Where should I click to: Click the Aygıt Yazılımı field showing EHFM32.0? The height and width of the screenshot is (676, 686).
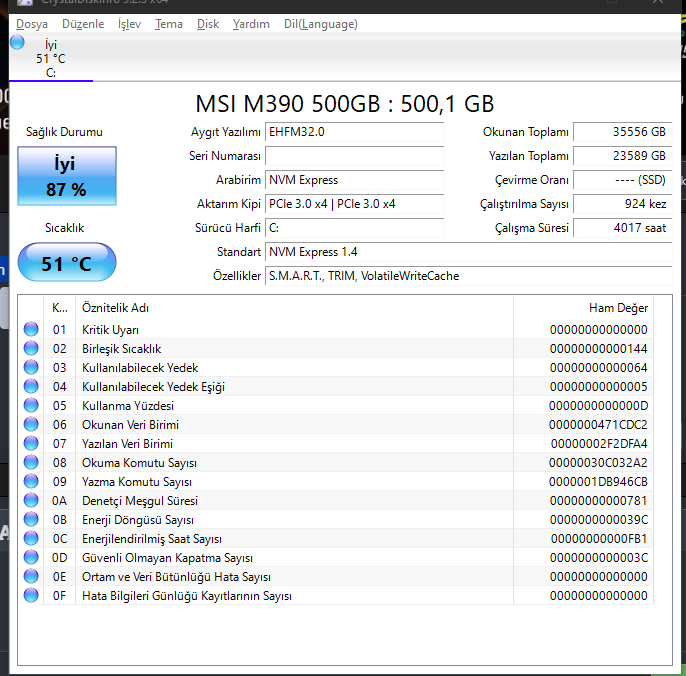click(354, 132)
